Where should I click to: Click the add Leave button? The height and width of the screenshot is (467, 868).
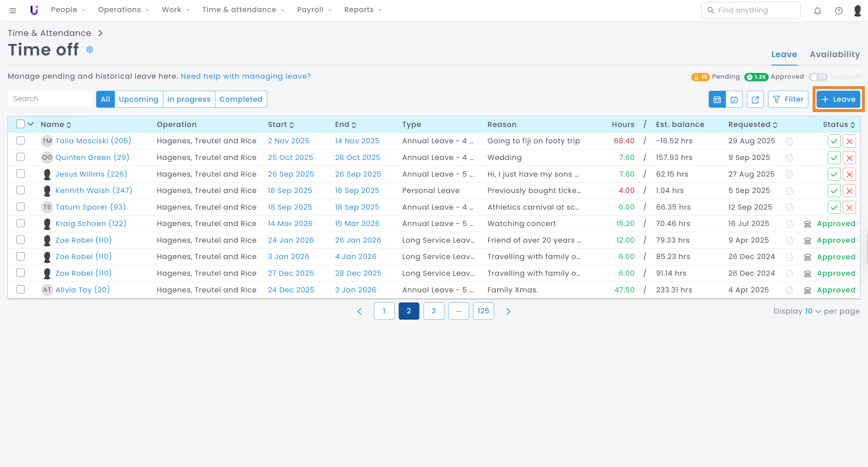click(838, 99)
